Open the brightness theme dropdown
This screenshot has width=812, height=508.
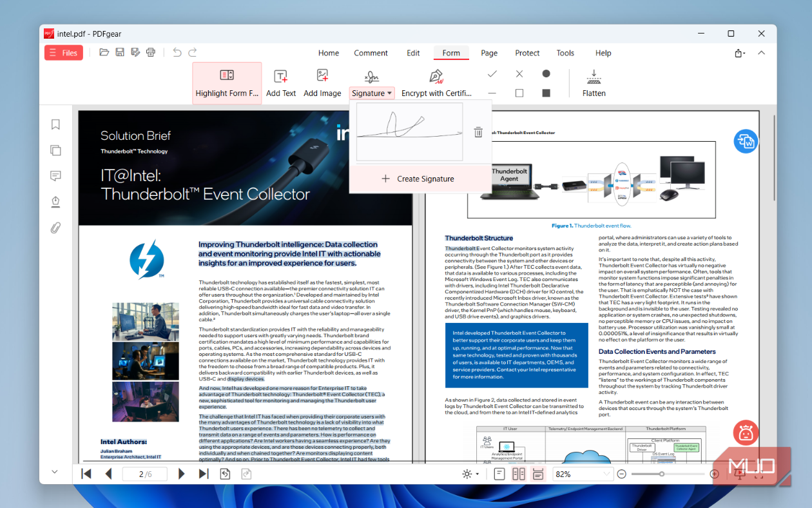coord(470,474)
